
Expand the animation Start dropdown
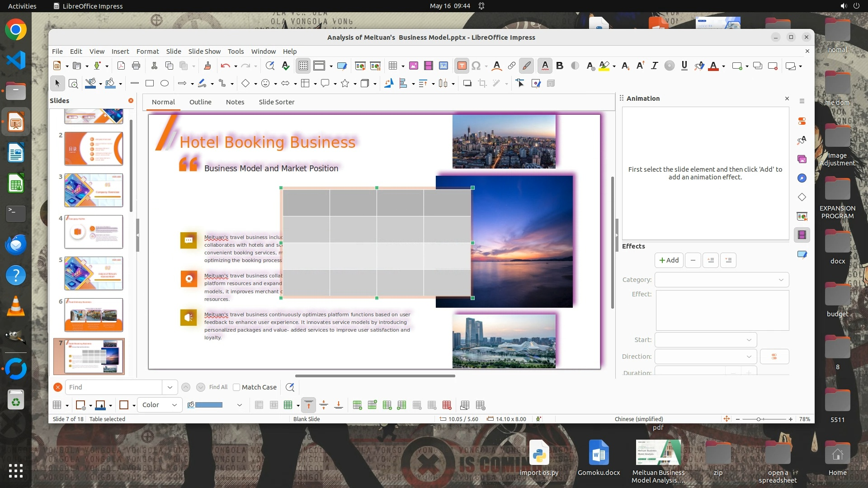705,340
